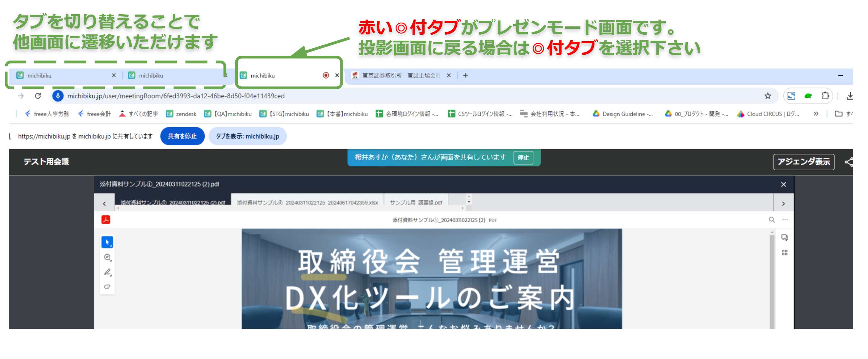Select the lasso draw tool
Screen dimensions: 868x359
[x=107, y=287]
